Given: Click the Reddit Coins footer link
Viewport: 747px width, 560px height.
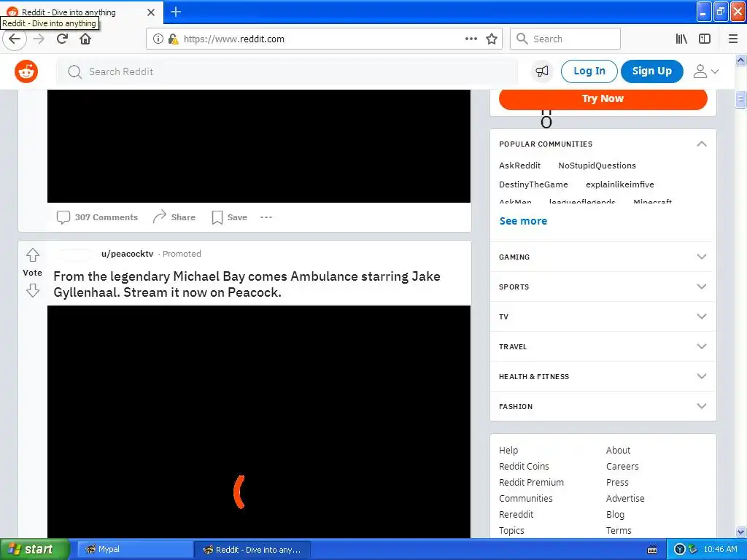Looking at the screenshot, I should (x=524, y=466).
